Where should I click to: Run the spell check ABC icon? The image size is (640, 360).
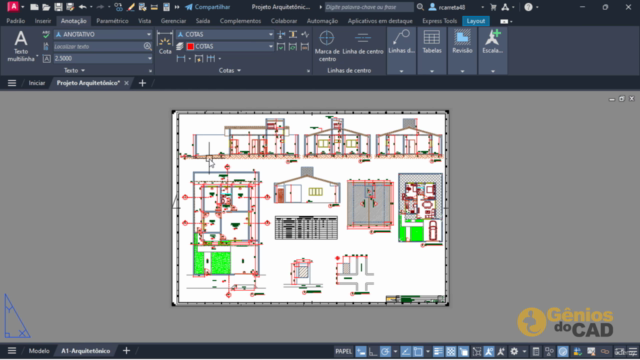(46, 34)
